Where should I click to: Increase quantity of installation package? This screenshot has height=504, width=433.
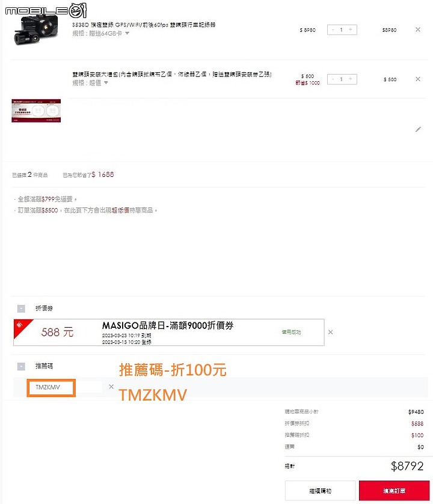tap(351, 79)
